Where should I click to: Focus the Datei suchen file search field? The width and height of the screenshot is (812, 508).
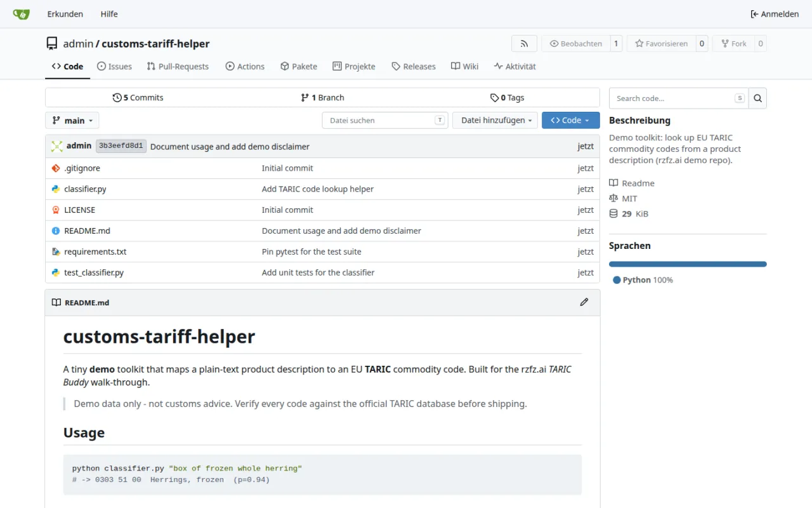point(385,120)
